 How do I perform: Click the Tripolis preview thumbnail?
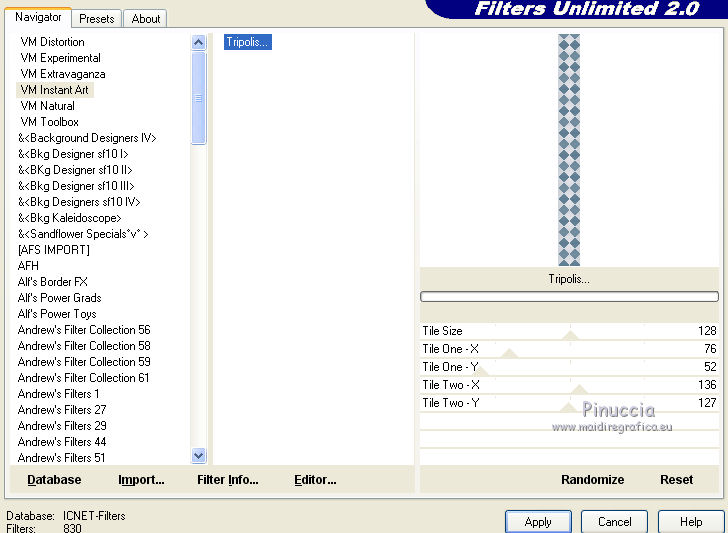click(569, 150)
